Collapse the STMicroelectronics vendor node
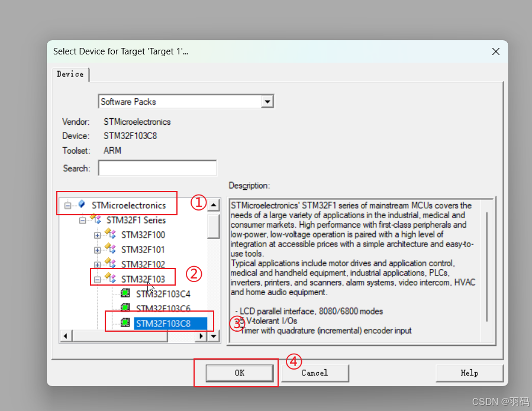 coord(67,206)
